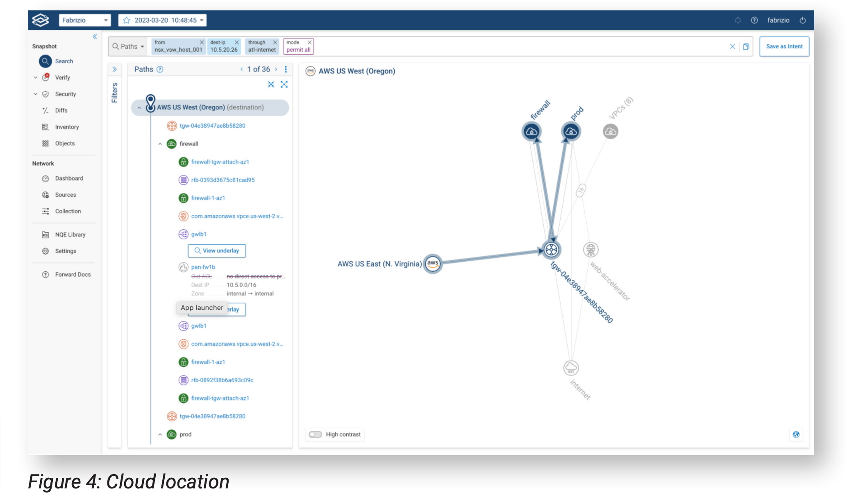Toggle the High contrast switch
Viewport: 854px width, 504px height.
[x=315, y=434]
